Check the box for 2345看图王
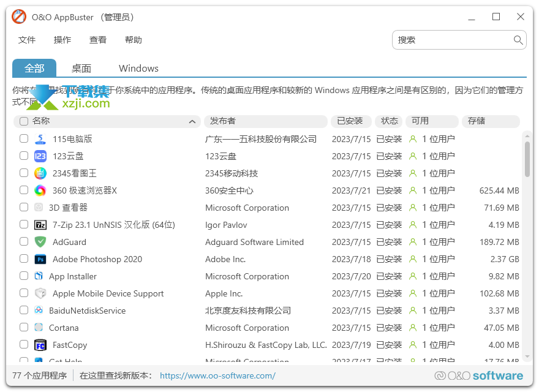This screenshot has width=539, height=392. pyautogui.click(x=24, y=173)
